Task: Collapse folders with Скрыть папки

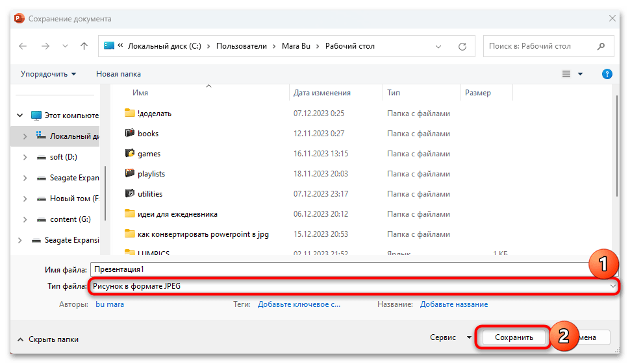Action: click(48, 339)
